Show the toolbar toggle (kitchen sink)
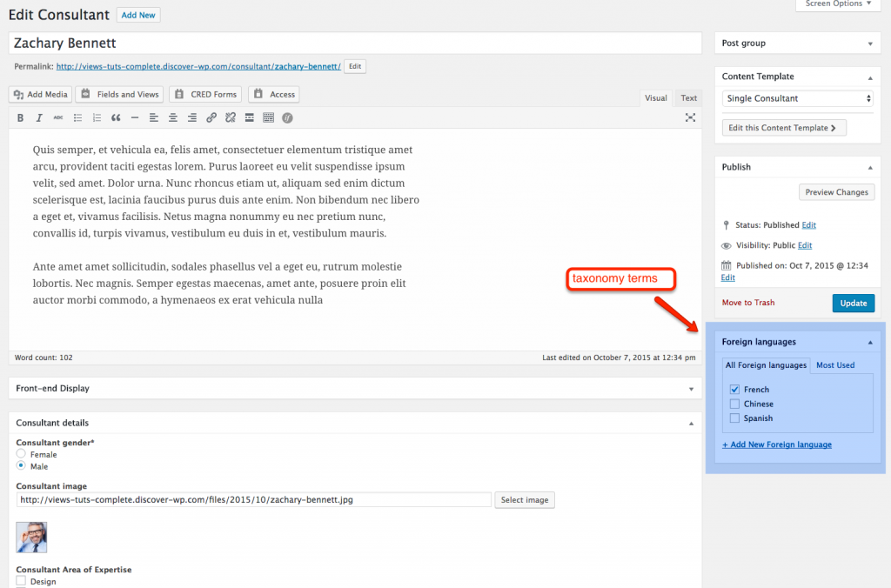The image size is (891, 588). pos(268,117)
